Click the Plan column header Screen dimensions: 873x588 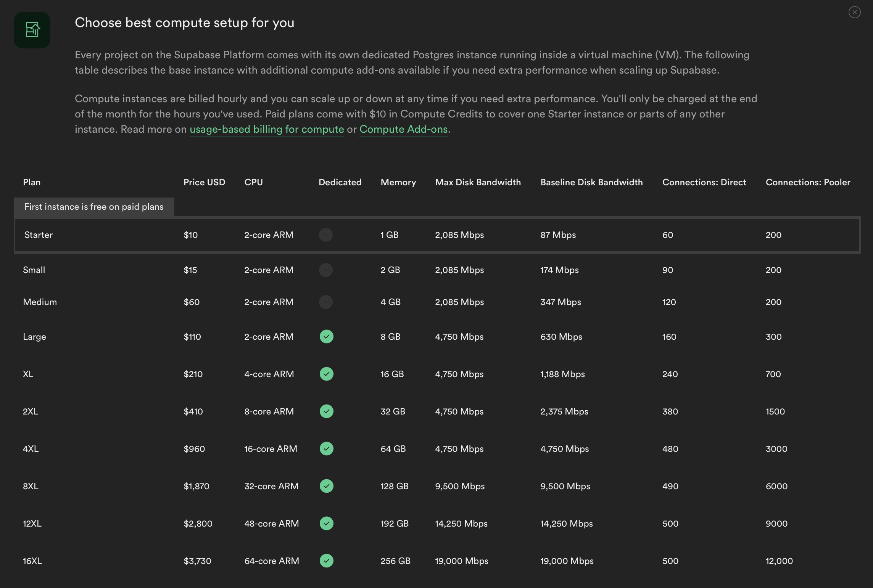[x=32, y=182]
